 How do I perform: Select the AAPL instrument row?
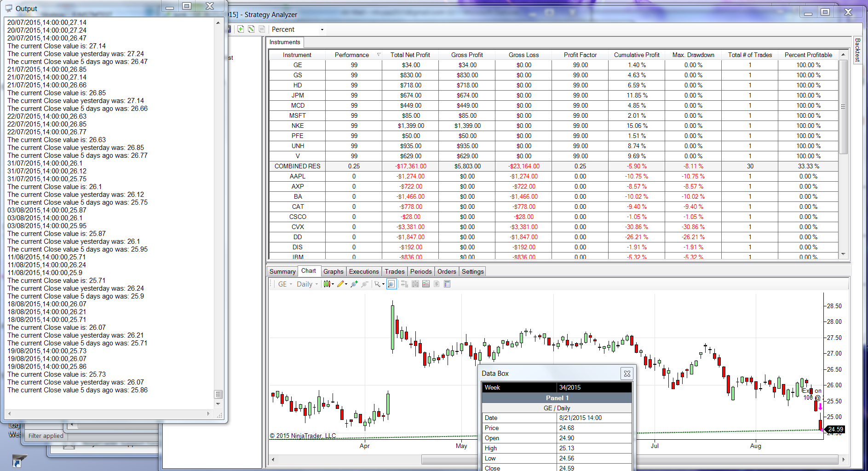(x=553, y=176)
